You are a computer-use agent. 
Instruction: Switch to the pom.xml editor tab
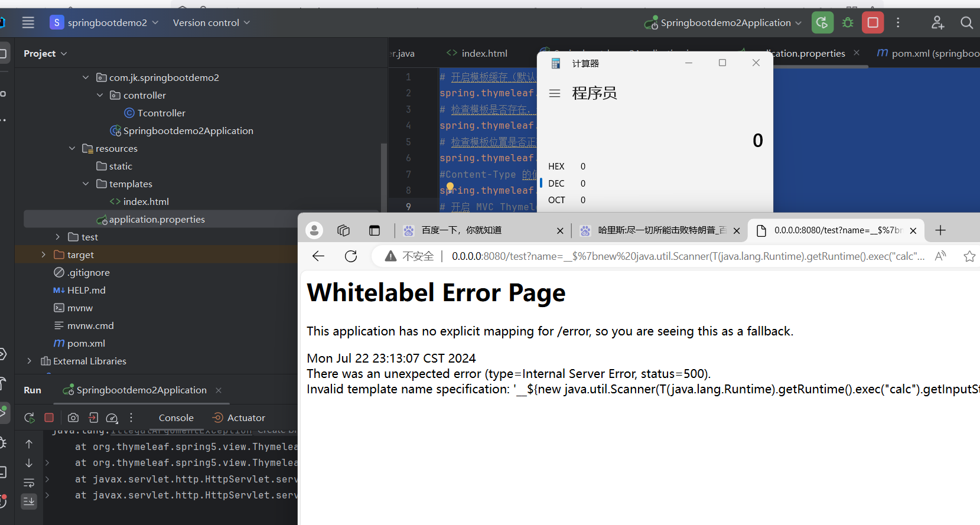[x=928, y=53]
